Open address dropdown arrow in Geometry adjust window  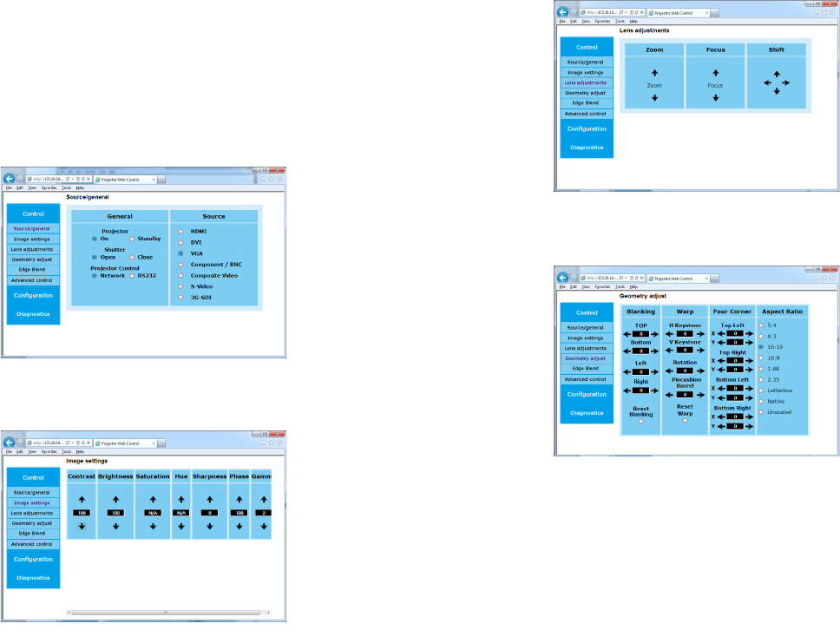tap(626, 278)
